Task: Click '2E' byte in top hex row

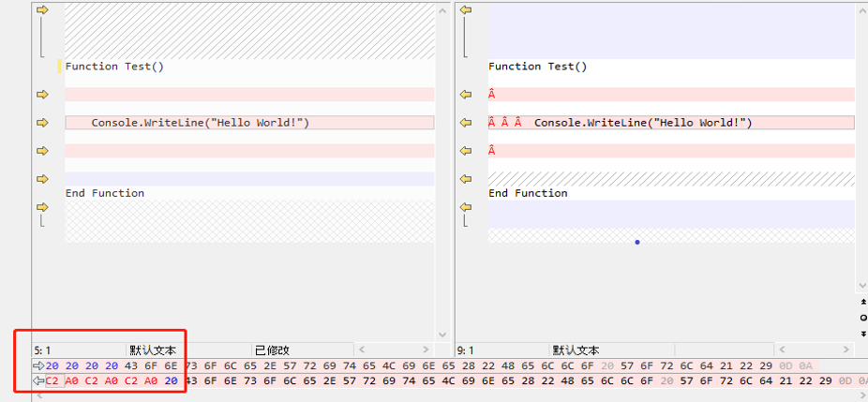Action: [270, 366]
